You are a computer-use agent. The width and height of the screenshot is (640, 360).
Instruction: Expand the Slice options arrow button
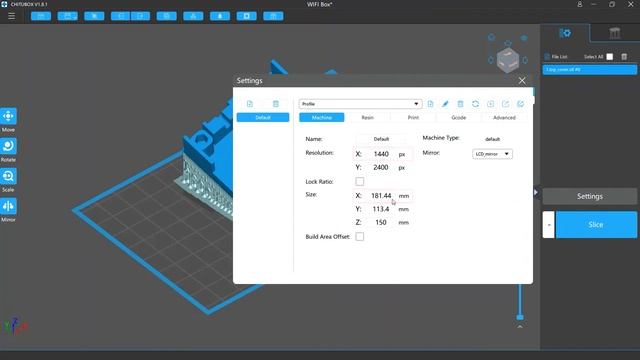point(549,224)
